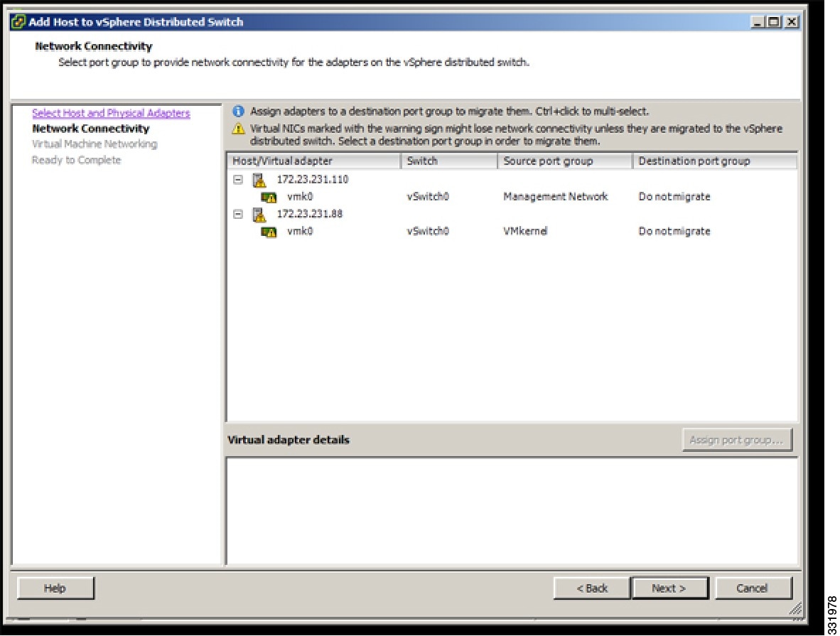Screen dimensions: 840x636
Task: Click the yellow warning triangle icon
Action: 238,129
